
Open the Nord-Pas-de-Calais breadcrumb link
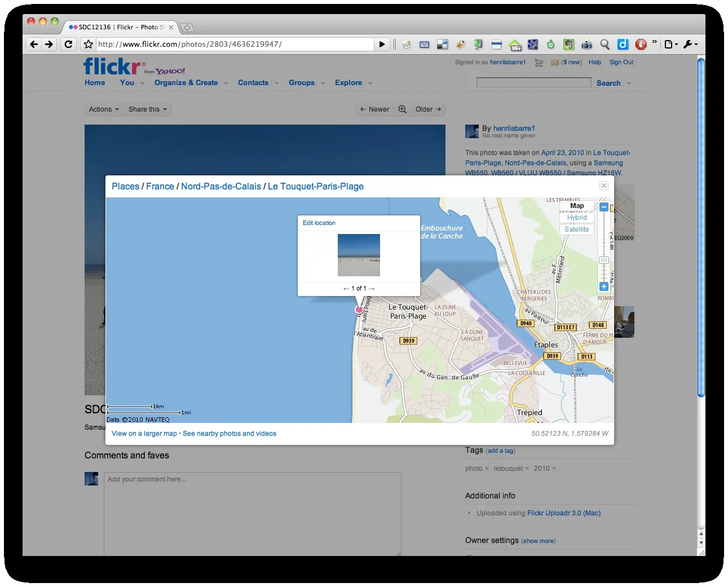click(221, 187)
